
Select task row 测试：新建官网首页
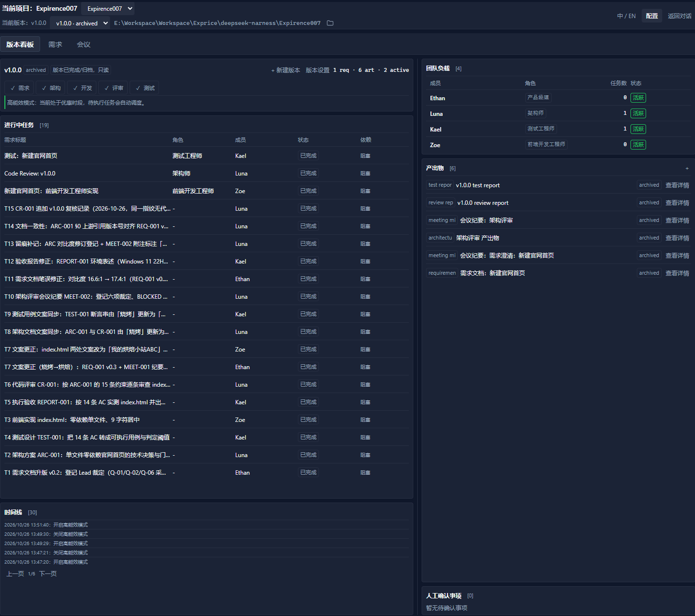click(x=206, y=155)
